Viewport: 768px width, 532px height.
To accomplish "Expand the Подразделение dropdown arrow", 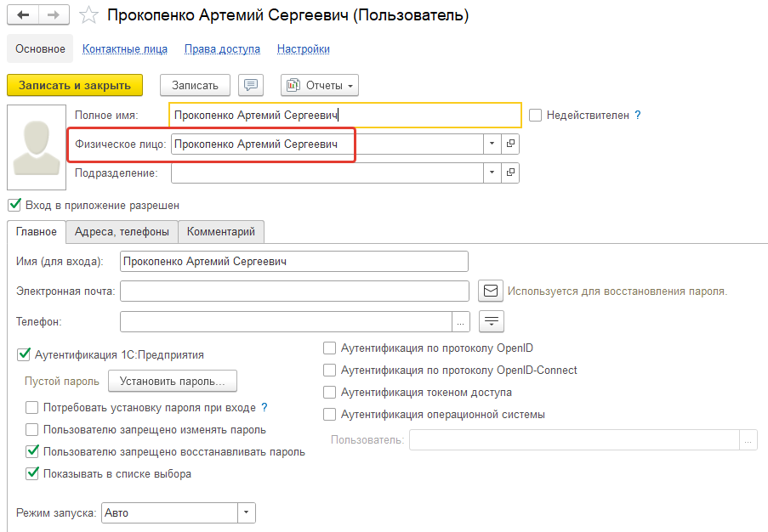I will (492, 173).
